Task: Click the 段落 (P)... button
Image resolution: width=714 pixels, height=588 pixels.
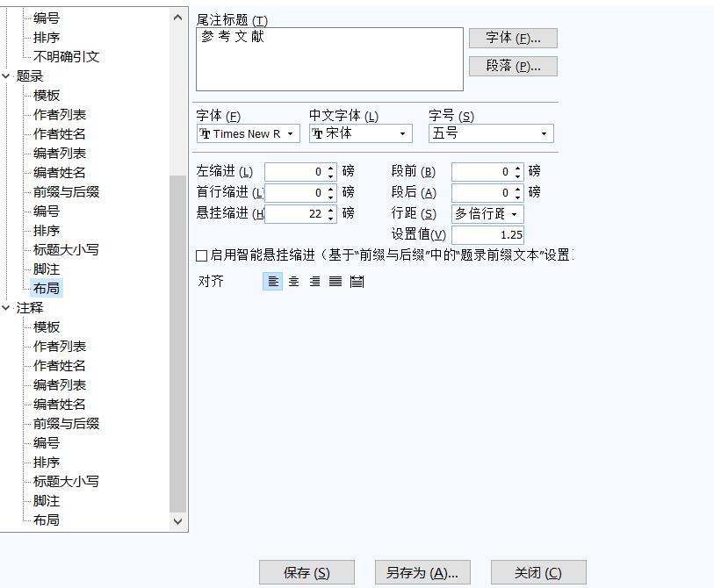Action: tap(513, 66)
